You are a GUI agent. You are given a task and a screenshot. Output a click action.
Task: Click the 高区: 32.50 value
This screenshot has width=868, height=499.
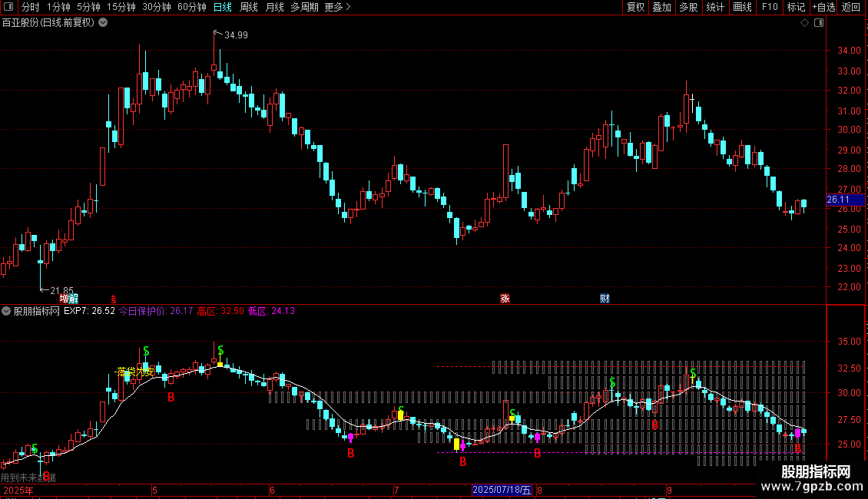[220, 311]
